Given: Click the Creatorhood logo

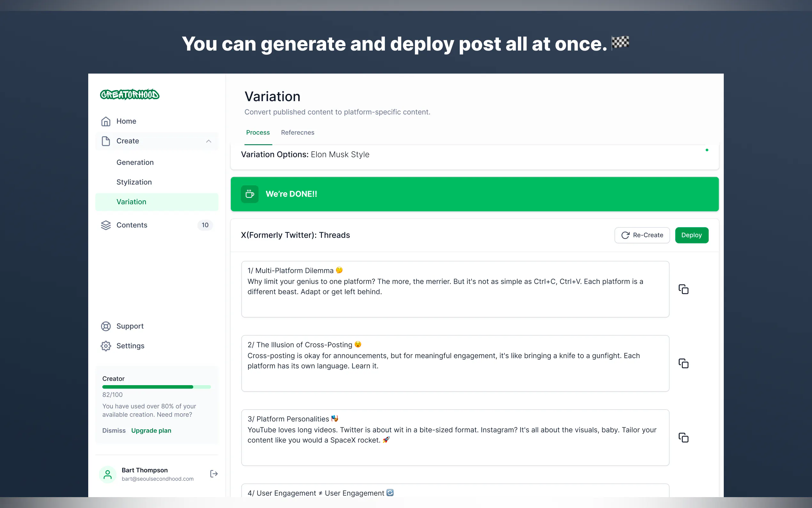Looking at the screenshot, I should pyautogui.click(x=129, y=95).
